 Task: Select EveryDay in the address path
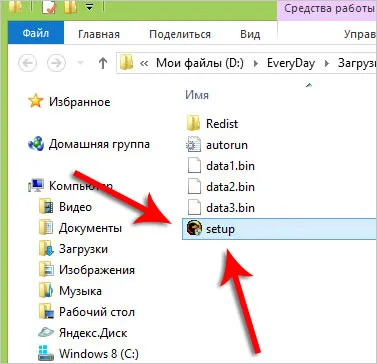291,63
